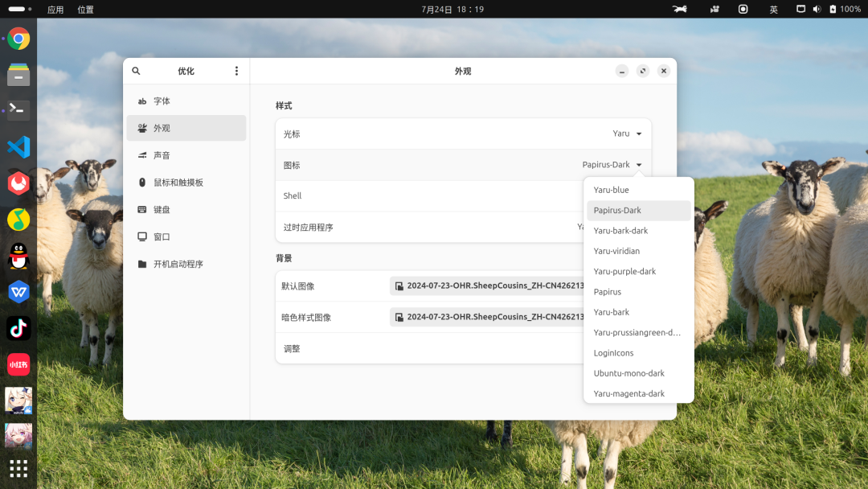This screenshot has width=868, height=489.
Task: Launch WPS Office from the dock
Action: 18,292
